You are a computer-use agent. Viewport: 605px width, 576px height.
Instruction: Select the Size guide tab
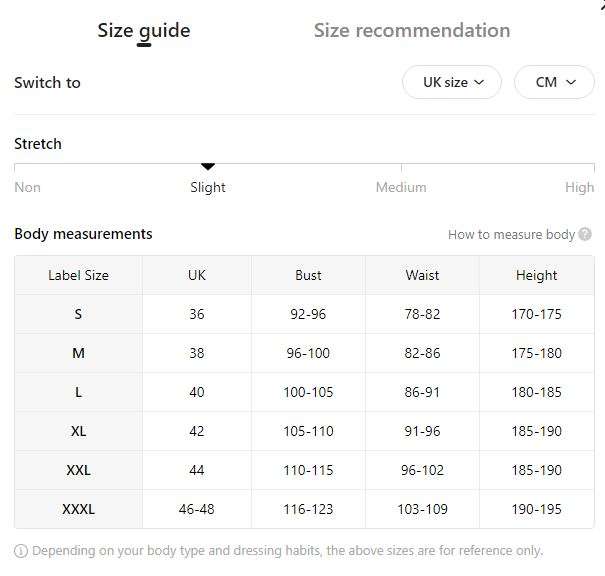click(144, 31)
